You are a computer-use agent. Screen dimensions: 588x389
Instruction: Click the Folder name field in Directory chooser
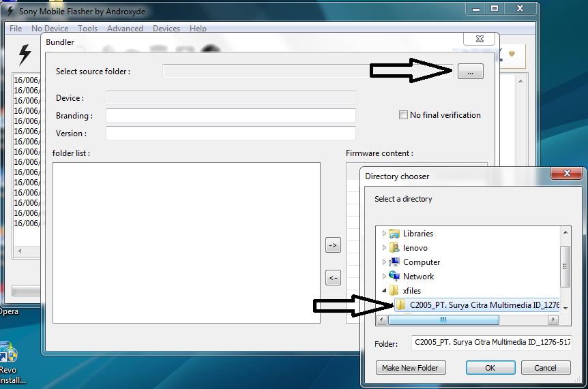(491, 343)
